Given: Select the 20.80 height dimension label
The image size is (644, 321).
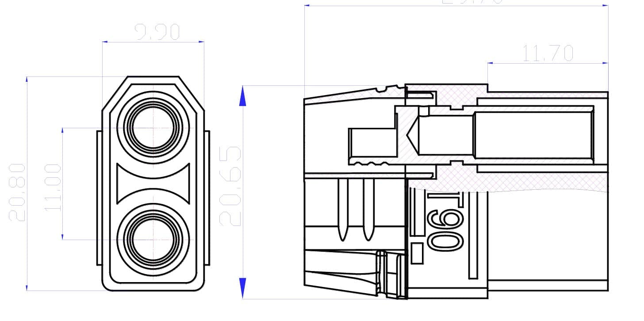Looking at the screenshot, I should [18, 192].
